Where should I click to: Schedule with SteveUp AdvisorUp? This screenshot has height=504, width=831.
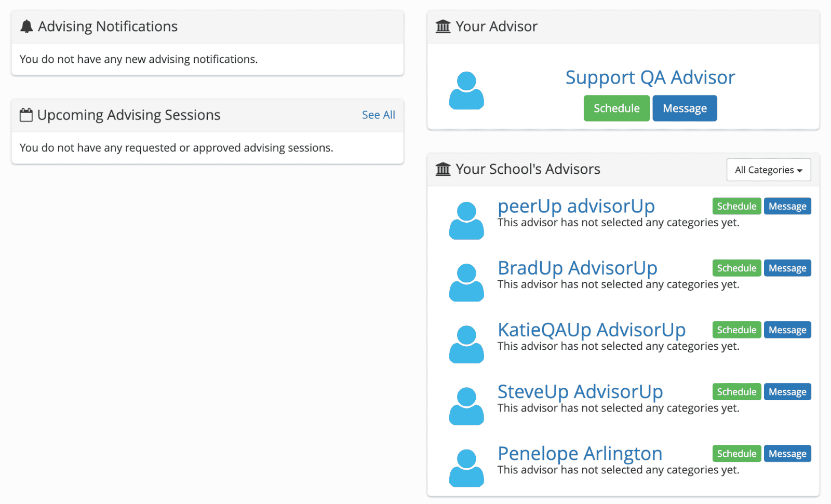coord(736,391)
